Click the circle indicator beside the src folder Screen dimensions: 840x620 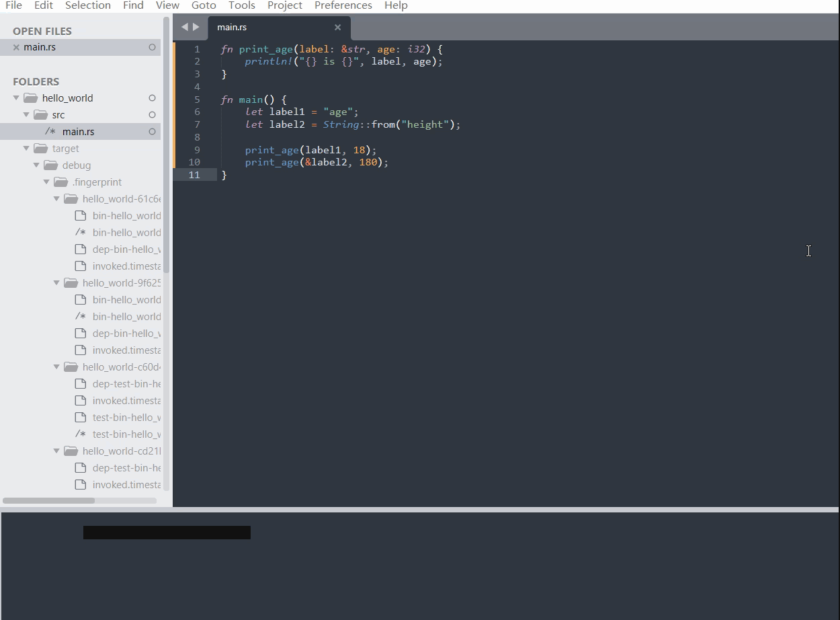click(153, 114)
